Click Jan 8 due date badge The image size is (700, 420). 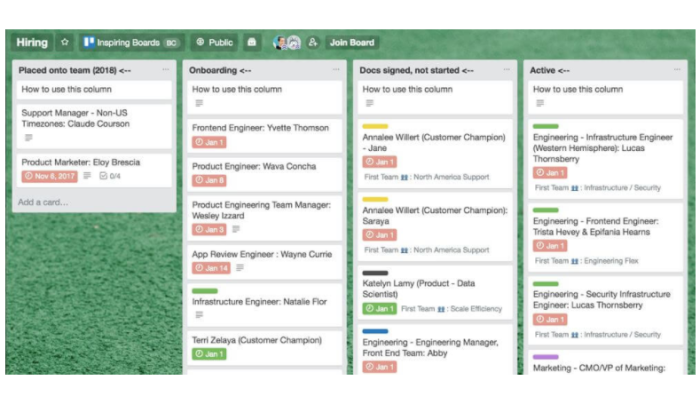tap(209, 180)
